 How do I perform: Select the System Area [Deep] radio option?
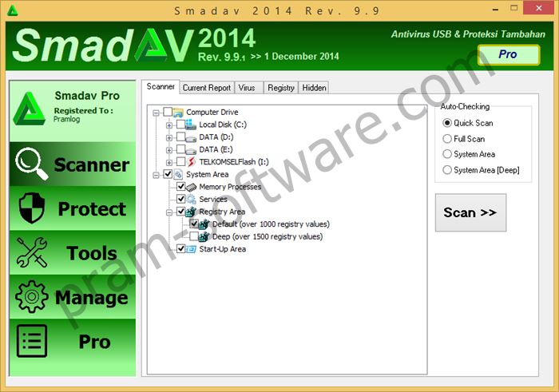(x=447, y=170)
